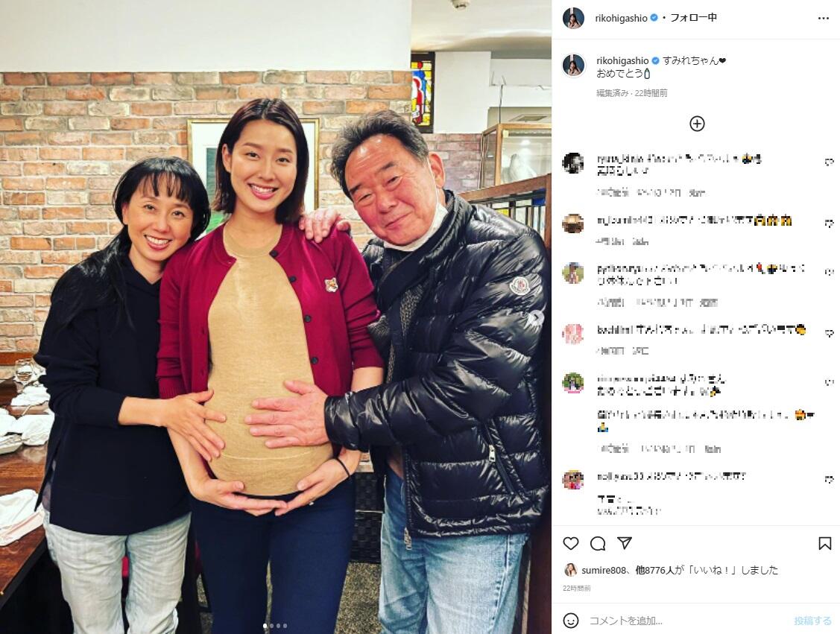840x634 pixels.
Task: Open the three-dots more options menu
Action: pyautogui.click(x=824, y=18)
